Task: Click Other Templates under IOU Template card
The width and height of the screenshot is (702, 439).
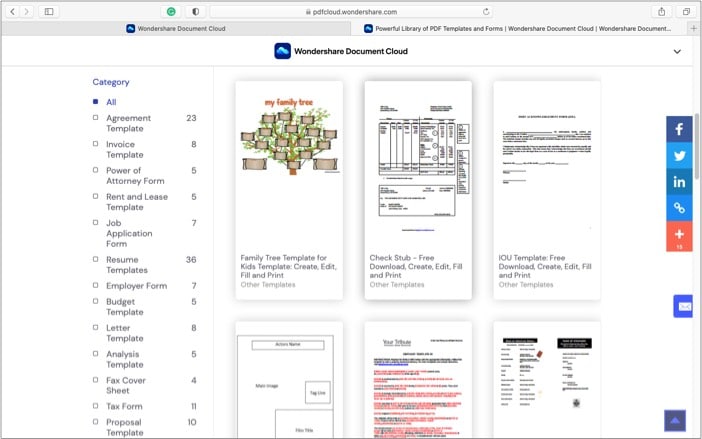Action: coord(526,285)
